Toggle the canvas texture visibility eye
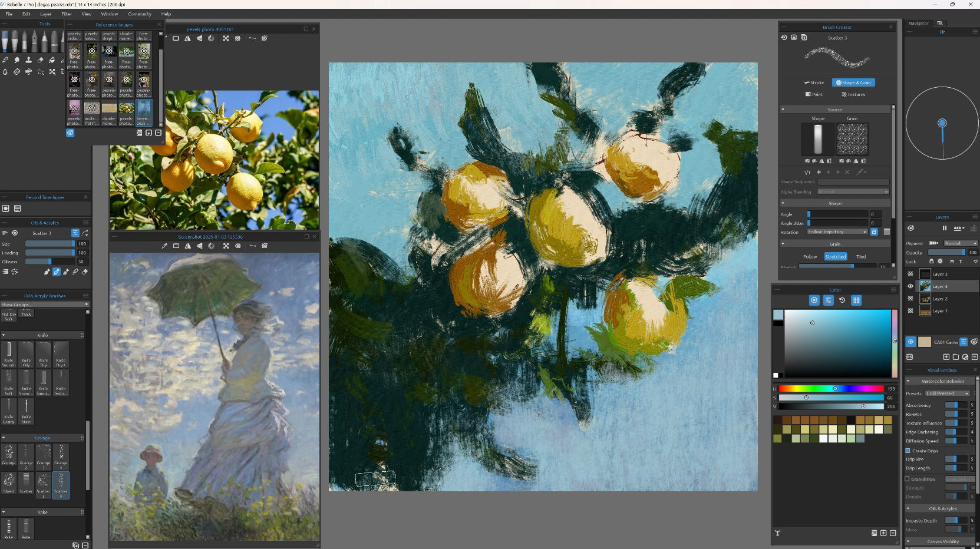Viewport: 980px width, 549px height. [x=910, y=342]
